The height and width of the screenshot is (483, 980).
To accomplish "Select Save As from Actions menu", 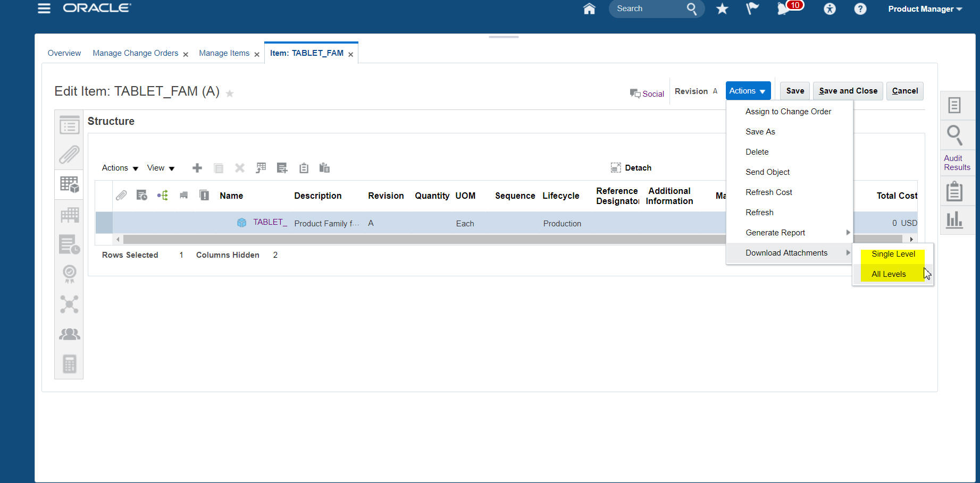I will point(790,132).
